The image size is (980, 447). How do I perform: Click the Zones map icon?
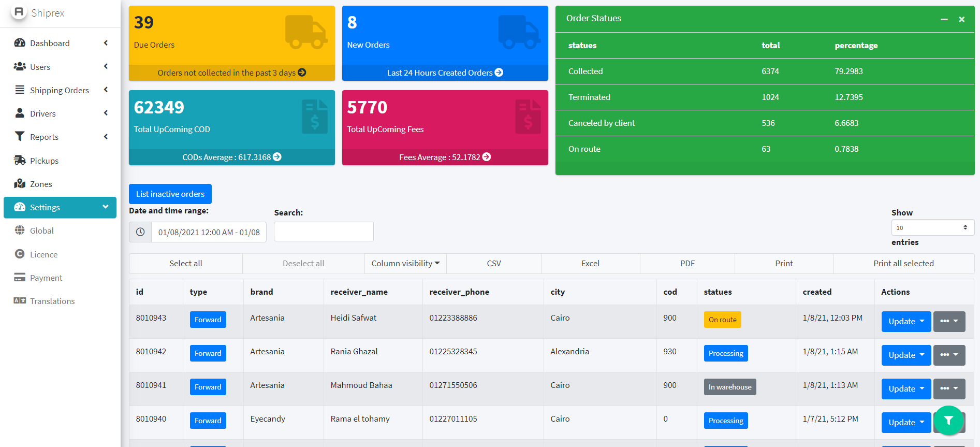[20, 183]
